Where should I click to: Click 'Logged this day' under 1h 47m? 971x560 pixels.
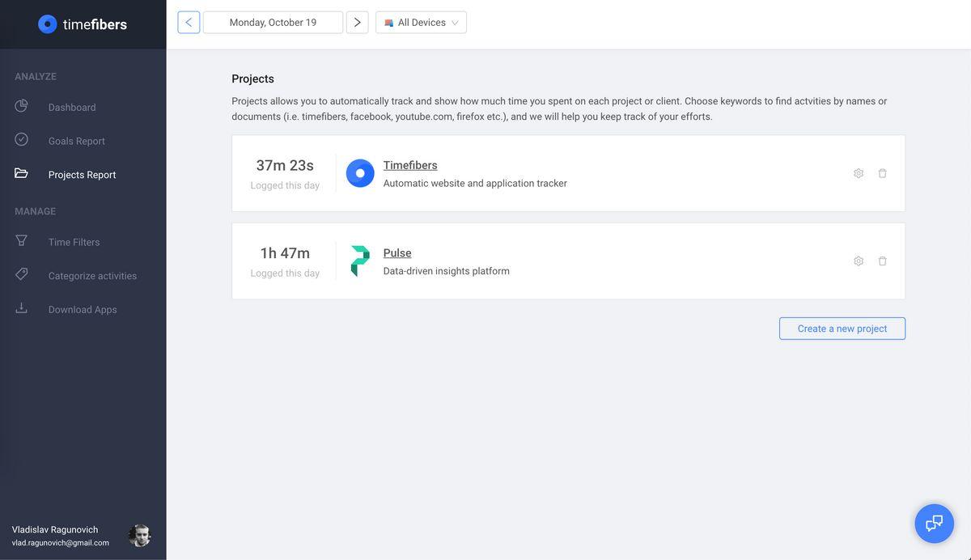click(x=285, y=274)
